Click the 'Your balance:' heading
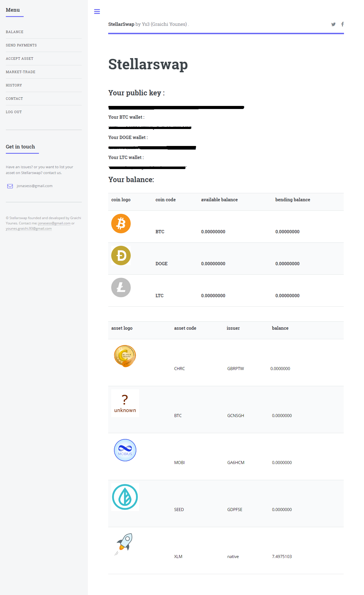The height and width of the screenshot is (595, 364). tap(131, 180)
